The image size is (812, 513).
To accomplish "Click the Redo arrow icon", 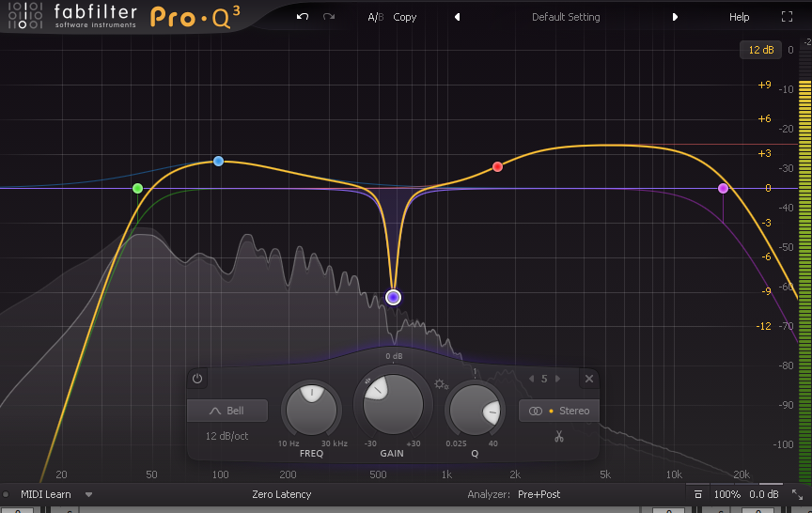I will (x=329, y=17).
